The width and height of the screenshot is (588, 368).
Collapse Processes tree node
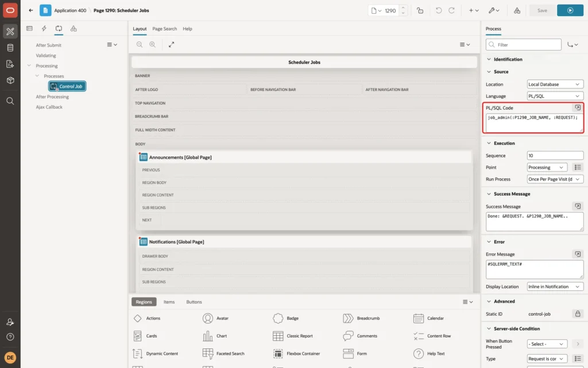[x=37, y=76]
